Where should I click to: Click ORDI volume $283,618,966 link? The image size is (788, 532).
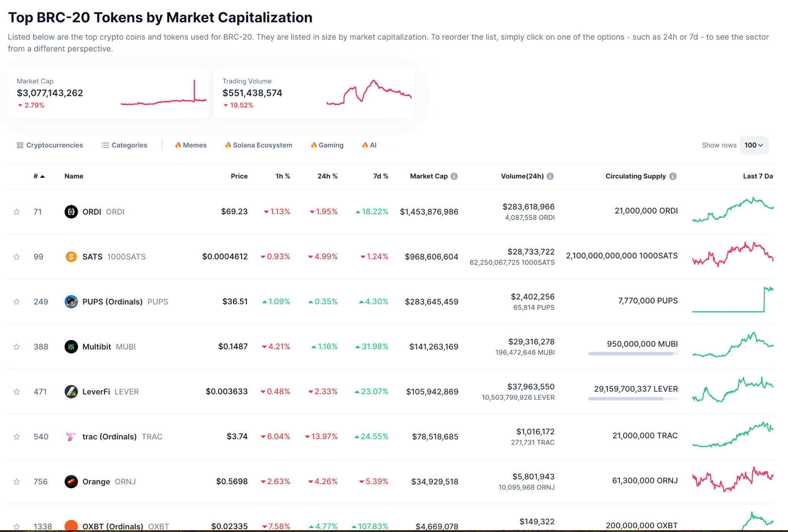528,207
